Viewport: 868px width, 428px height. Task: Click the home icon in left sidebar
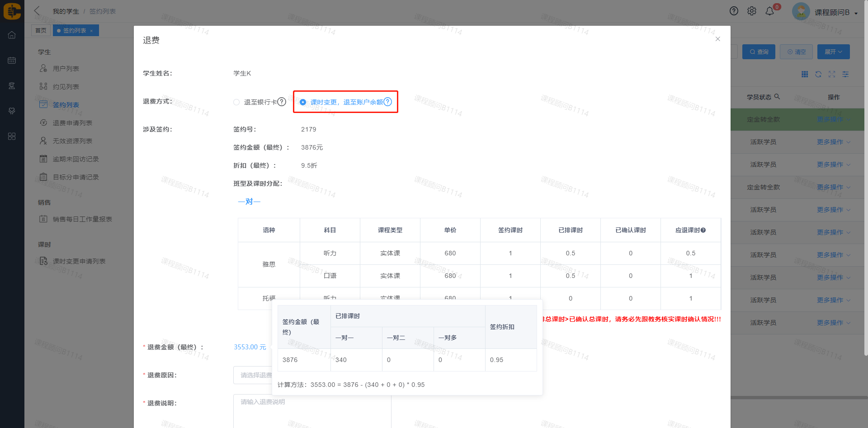12,35
